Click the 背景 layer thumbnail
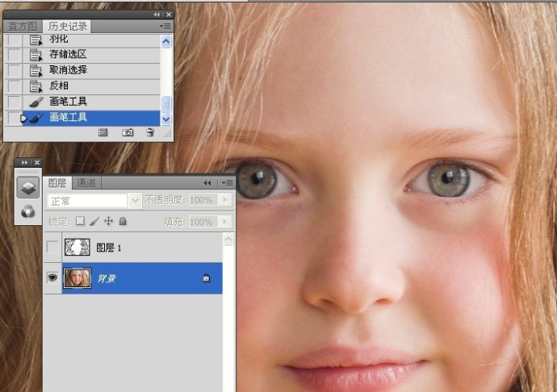The image size is (557, 392). (x=77, y=277)
